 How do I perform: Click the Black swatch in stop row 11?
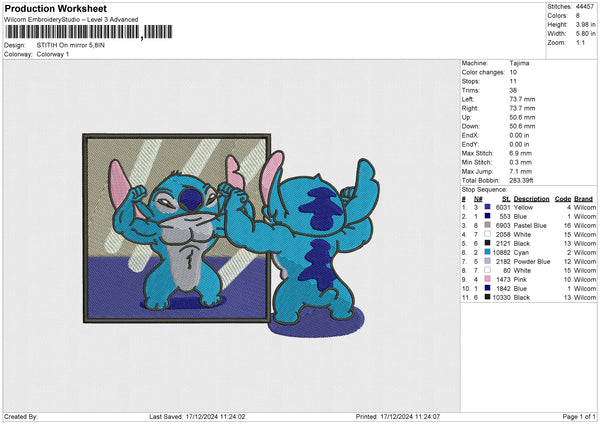487,297
